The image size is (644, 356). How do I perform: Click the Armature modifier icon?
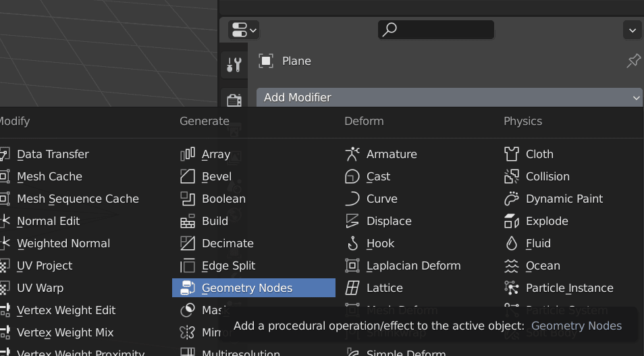click(352, 154)
